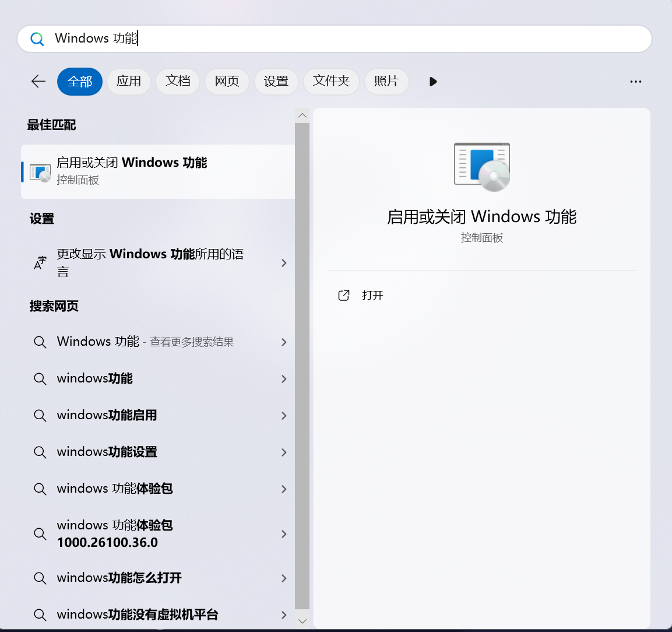Select web result windows功能启用

click(x=158, y=416)
